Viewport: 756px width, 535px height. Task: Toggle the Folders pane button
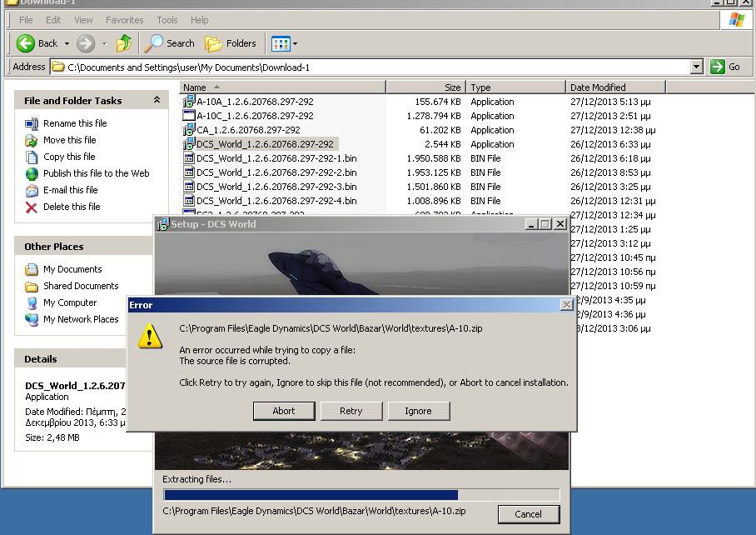coord(231,43)
